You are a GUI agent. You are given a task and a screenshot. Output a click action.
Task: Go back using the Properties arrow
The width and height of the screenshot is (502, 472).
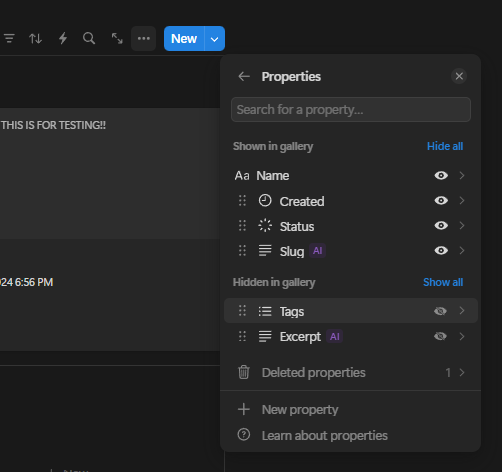click(244, 76)
